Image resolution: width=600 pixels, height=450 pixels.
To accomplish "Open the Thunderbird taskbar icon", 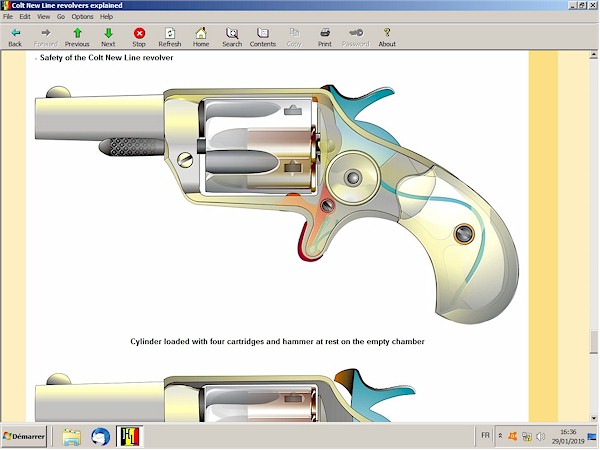I will [x=101, y=437].
